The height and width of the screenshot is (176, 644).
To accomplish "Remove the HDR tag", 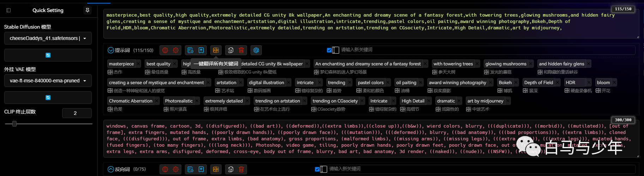I will [x=589, y=83].
